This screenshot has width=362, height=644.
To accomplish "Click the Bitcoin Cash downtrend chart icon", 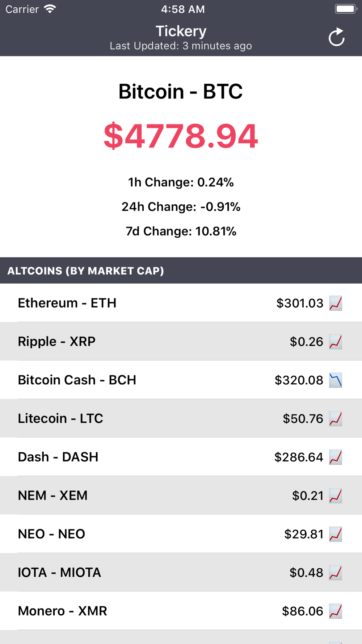I will [336, 380].
